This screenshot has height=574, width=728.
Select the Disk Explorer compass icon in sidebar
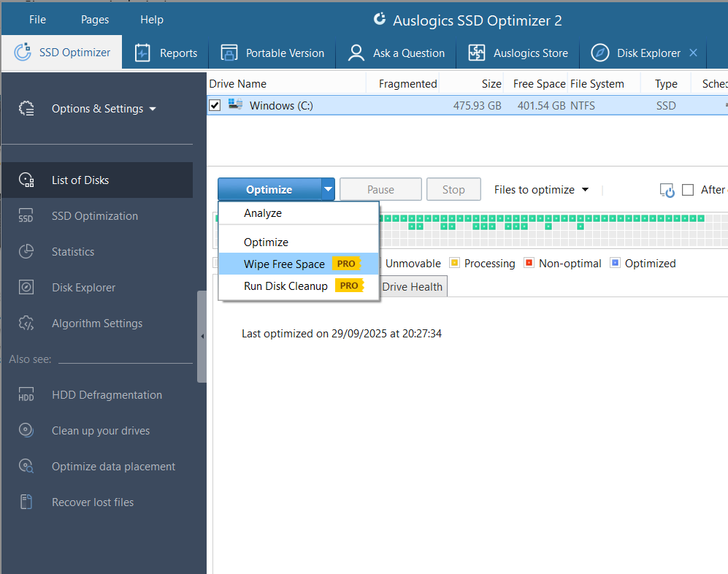(26, 288)
